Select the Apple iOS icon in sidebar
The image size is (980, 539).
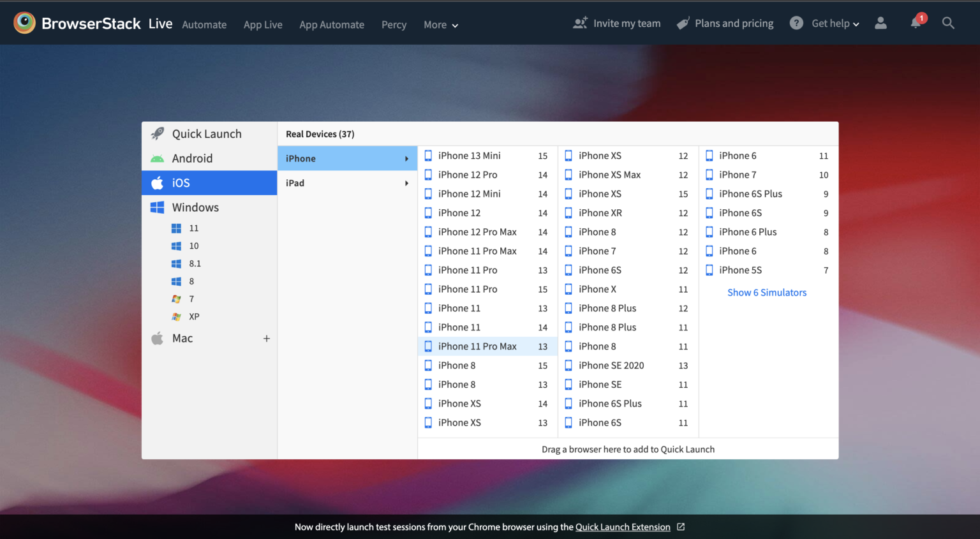[157, 182]
